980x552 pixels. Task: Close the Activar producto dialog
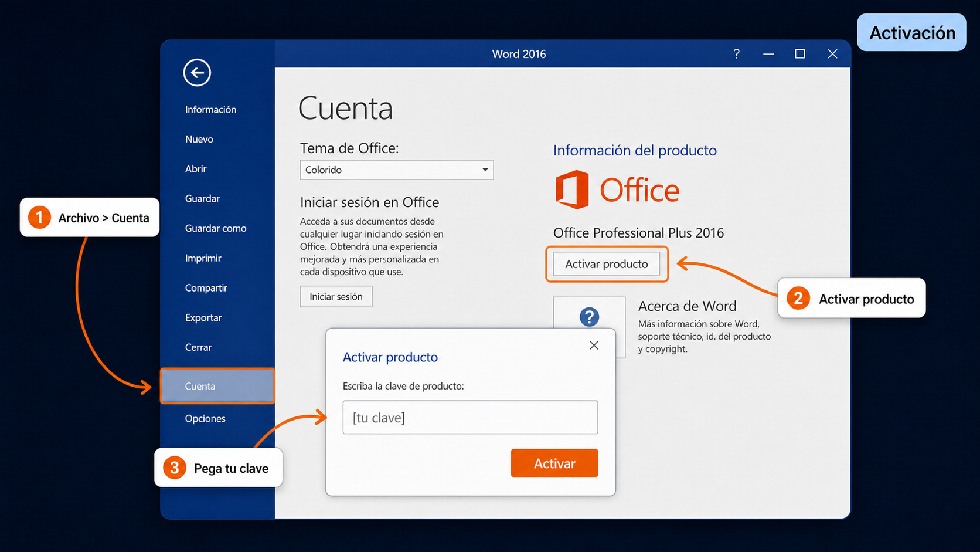pyautogui.click(x=594, y=346)
